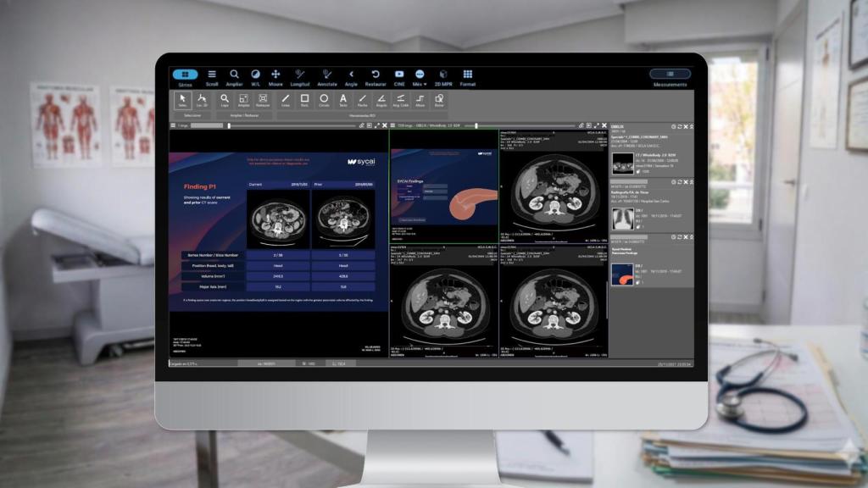Screen dimensions: 868x488
Task: Open the Más dropdown menu
Action: (x=420, y=77)
